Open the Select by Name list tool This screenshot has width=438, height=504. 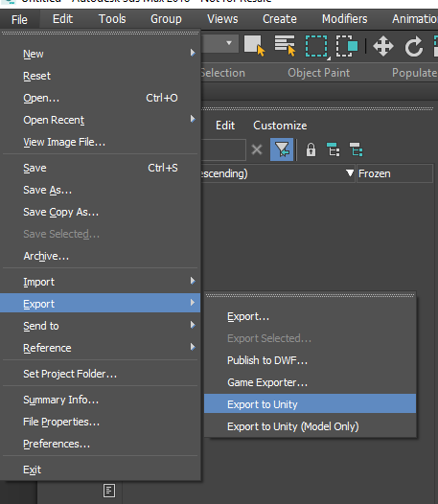coord(285,46)
